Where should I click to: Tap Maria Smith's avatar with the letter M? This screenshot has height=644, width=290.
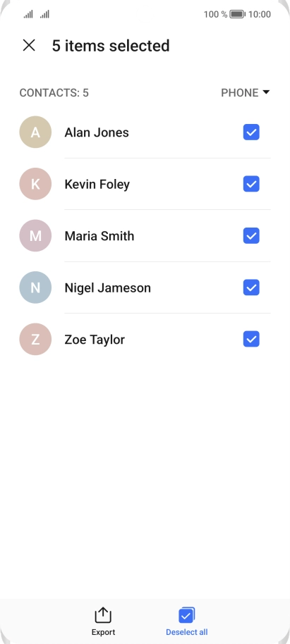(35, 236)
